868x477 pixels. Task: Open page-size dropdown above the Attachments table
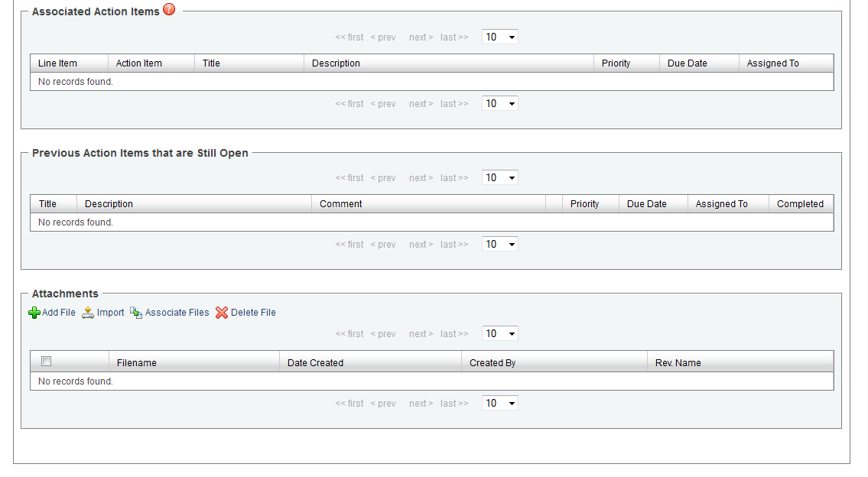coord(500,334)
